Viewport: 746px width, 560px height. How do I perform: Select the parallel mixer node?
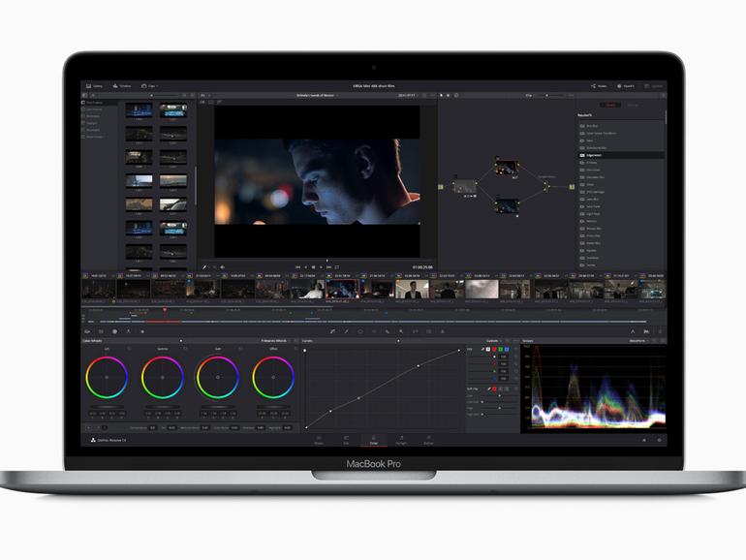pyautogui.click(x=546, y=187)
